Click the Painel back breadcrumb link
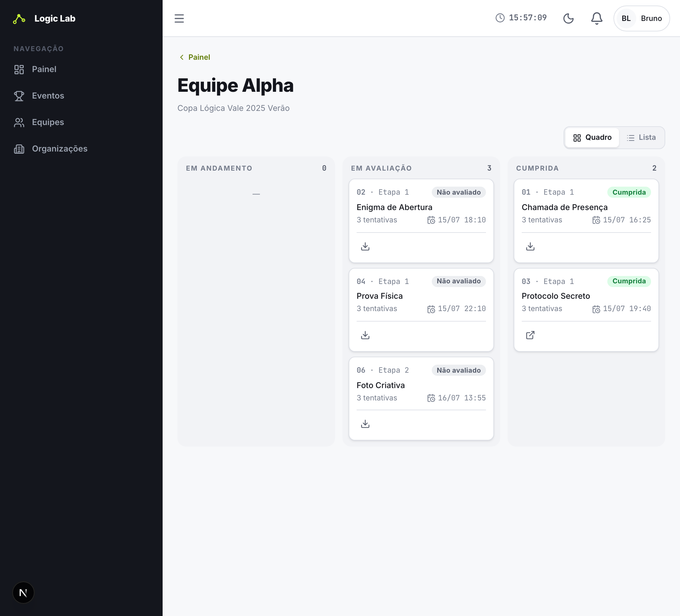Viewport: 680px width, 616px height. coord(195,57)
